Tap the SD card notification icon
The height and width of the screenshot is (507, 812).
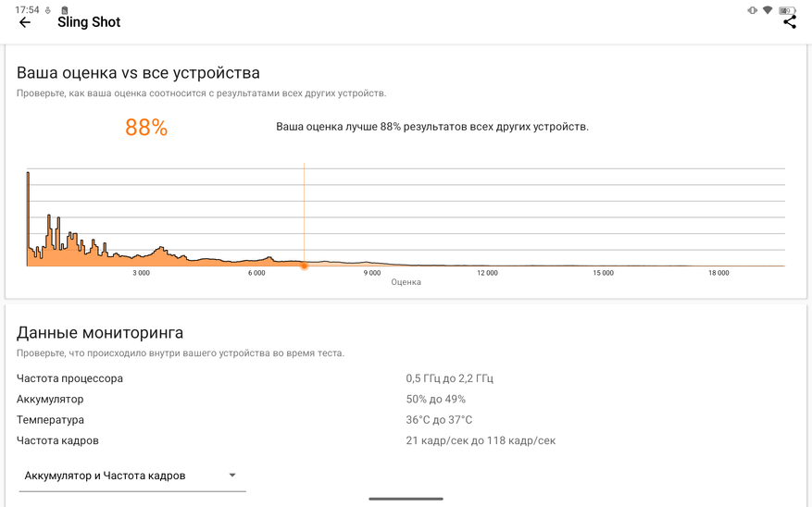[x=64, y=10]
